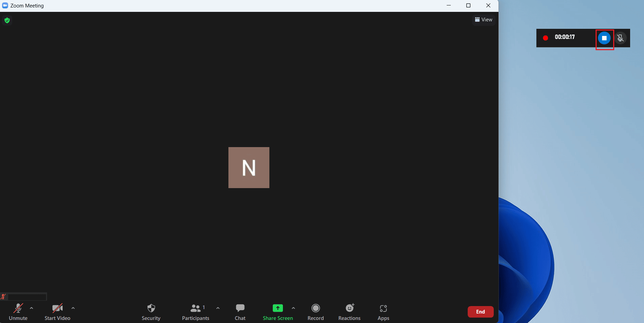Expand the Participants list chevron
The height and width of the screenshot is (323, 644).
click(x=218, y=308)
